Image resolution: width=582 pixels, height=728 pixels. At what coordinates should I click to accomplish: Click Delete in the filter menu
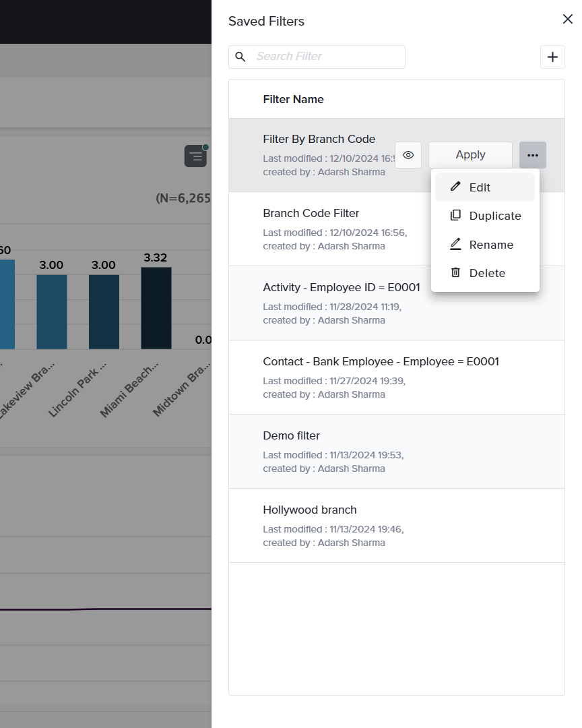point(486,273)
